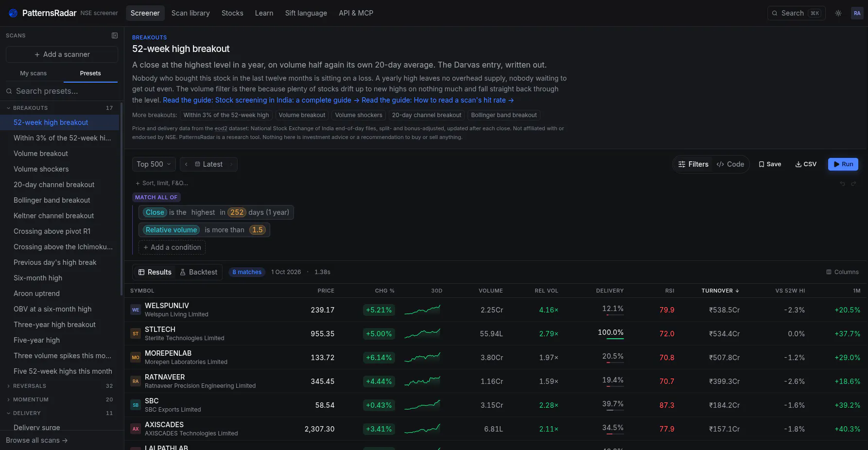Sort by the TURNOVER column header
Screen dimensions: 868x450
pos(720,291)
